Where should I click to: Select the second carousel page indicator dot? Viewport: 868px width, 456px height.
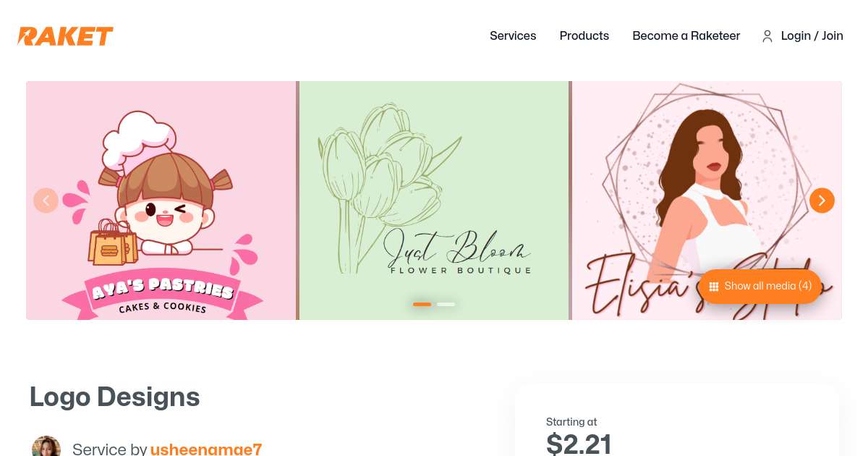pyautogui.click(x=446, y=304)
